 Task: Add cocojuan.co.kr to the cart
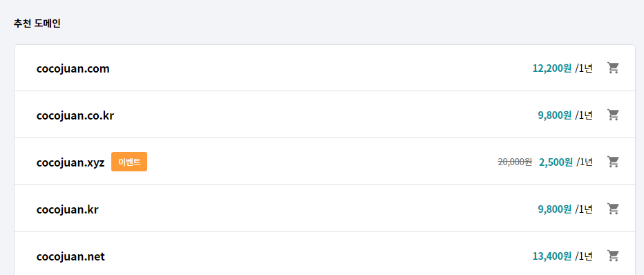tap(613, 115)
